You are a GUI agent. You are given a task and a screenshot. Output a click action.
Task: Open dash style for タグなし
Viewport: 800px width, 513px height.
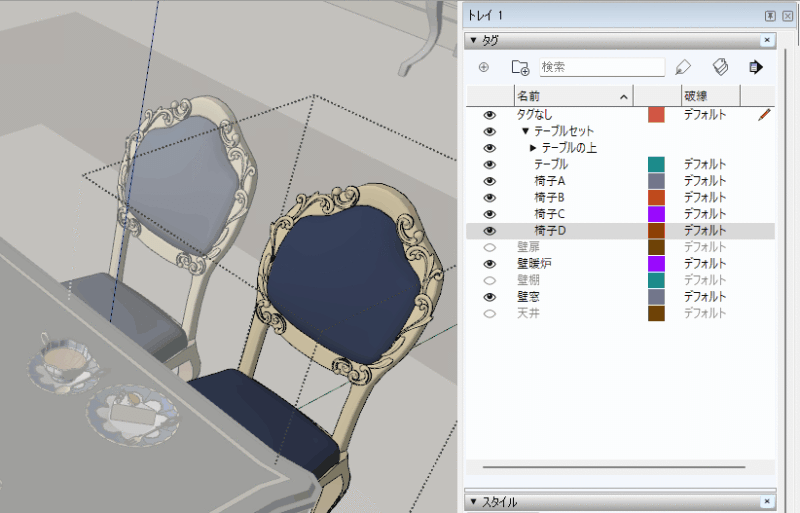pyautogui.click(x=705, y=114)
